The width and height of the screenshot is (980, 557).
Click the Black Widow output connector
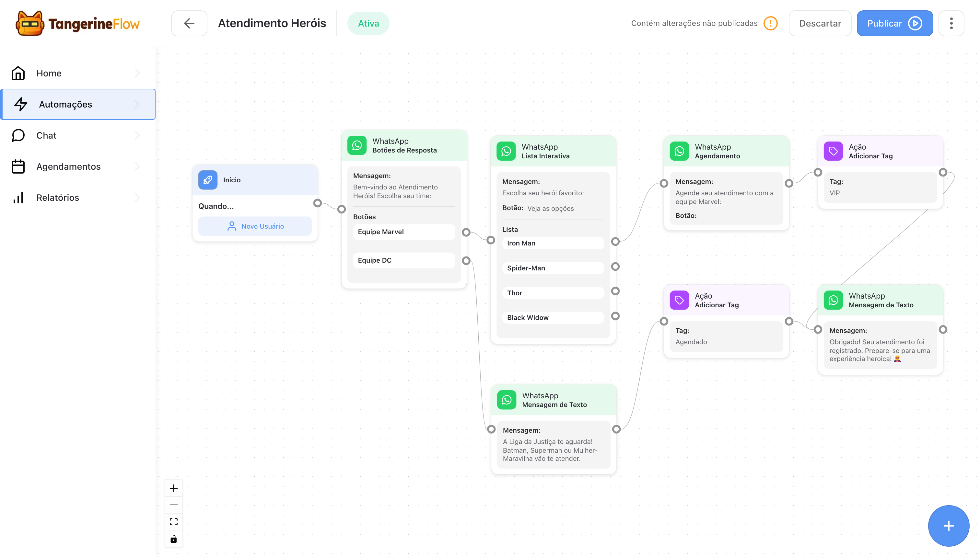(615, 316)
